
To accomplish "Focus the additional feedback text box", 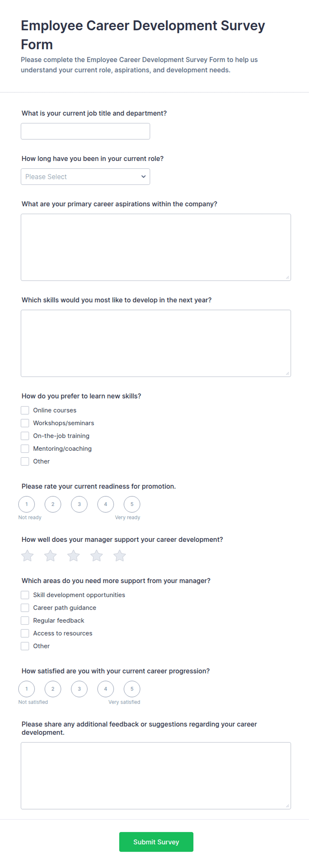I will [156, 776].
